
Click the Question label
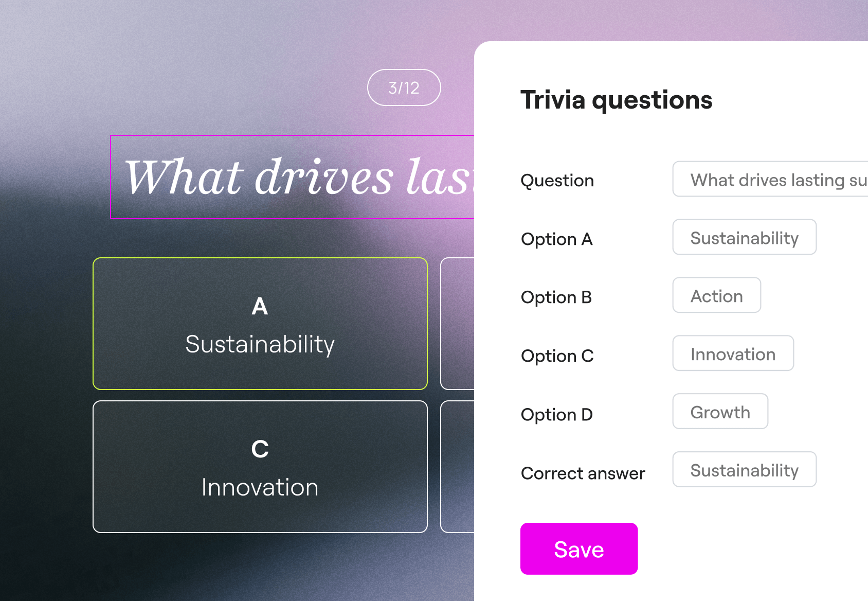point(557,181)
